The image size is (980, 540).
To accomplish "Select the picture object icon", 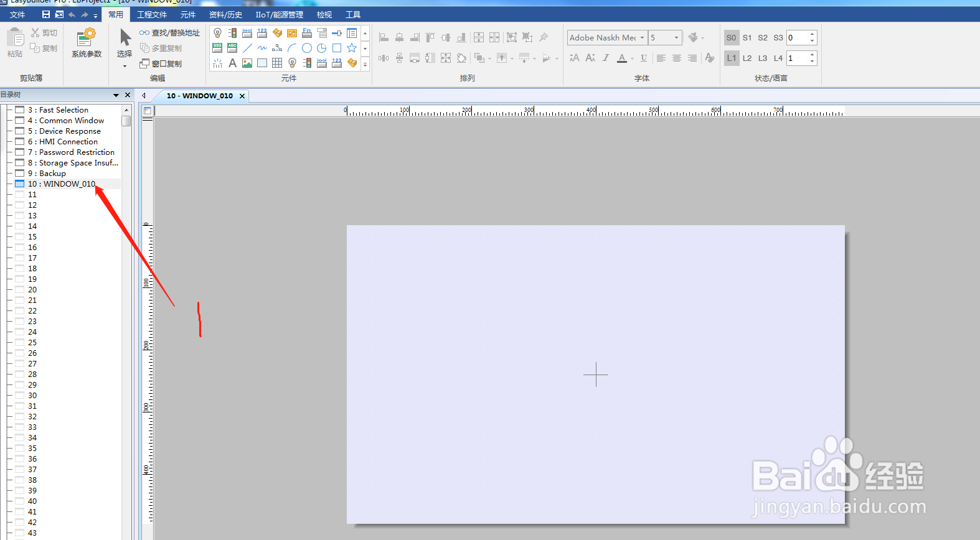I will click(247, 63).
